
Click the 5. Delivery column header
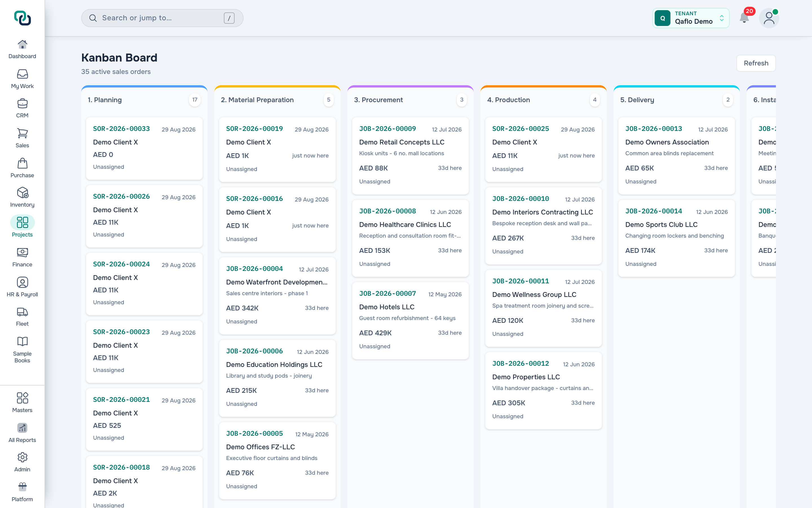point(637,100)
